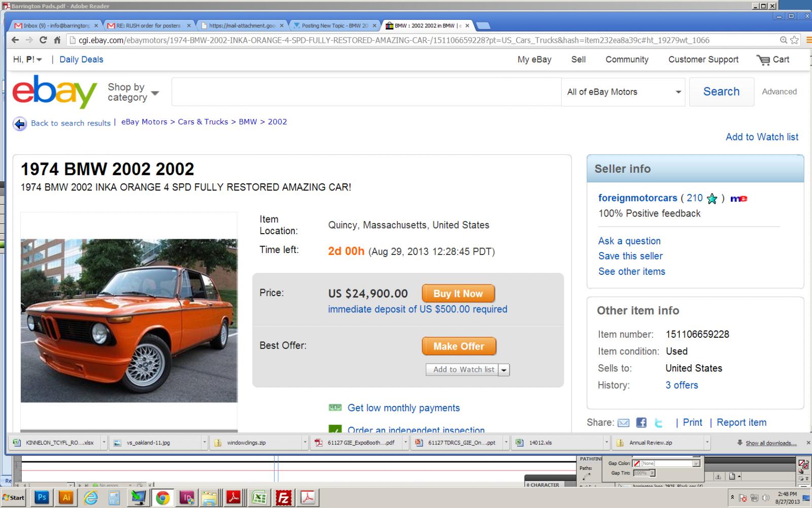Image resolution: width=812 pixels, height=508 pixels.
Task: Launch Photoshop from the taskbar
Action: [x=42, y=498]
